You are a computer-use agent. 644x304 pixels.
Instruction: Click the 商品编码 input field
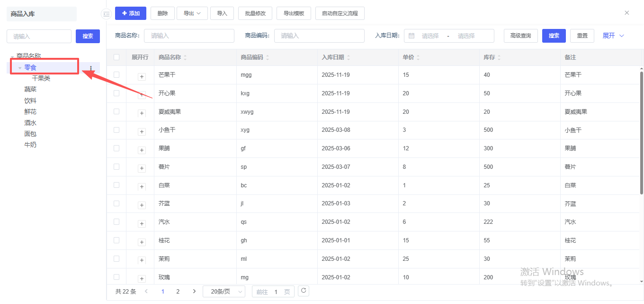pos(320,36)
